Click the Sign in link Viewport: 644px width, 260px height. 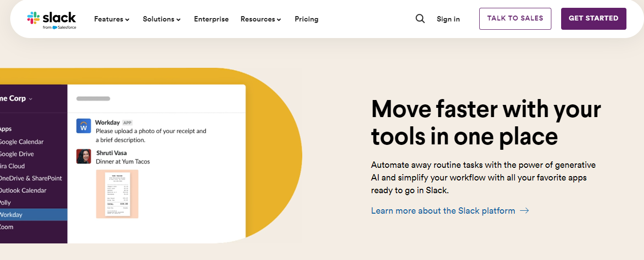coord(448,19)
